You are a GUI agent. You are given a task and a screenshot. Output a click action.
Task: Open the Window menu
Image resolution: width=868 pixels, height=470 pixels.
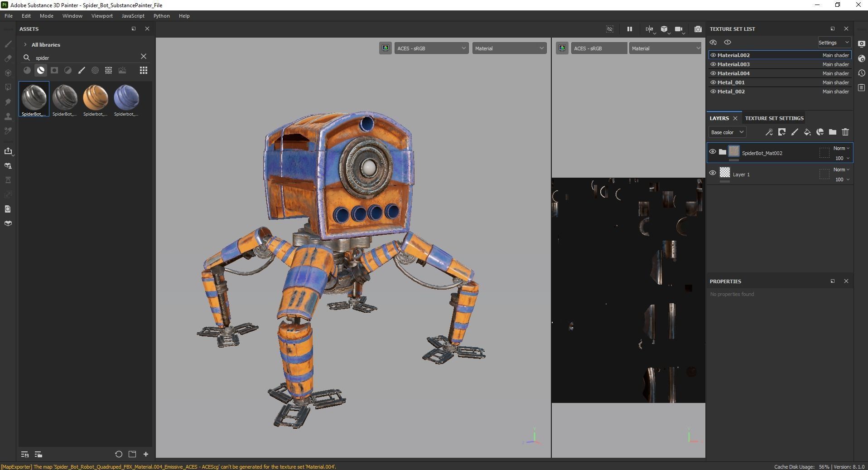pos(72,16)
